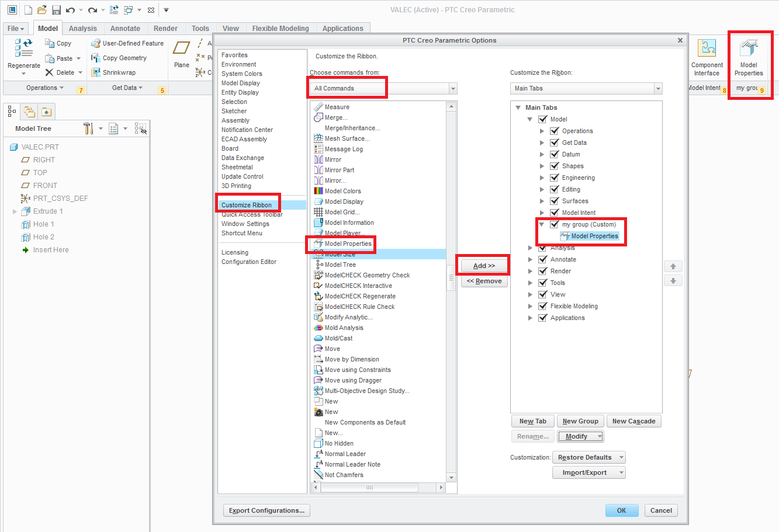This screenshot has height=532, width=779.
Task: Collapse the Main Tabs root node
Action: tap(518, 107)
